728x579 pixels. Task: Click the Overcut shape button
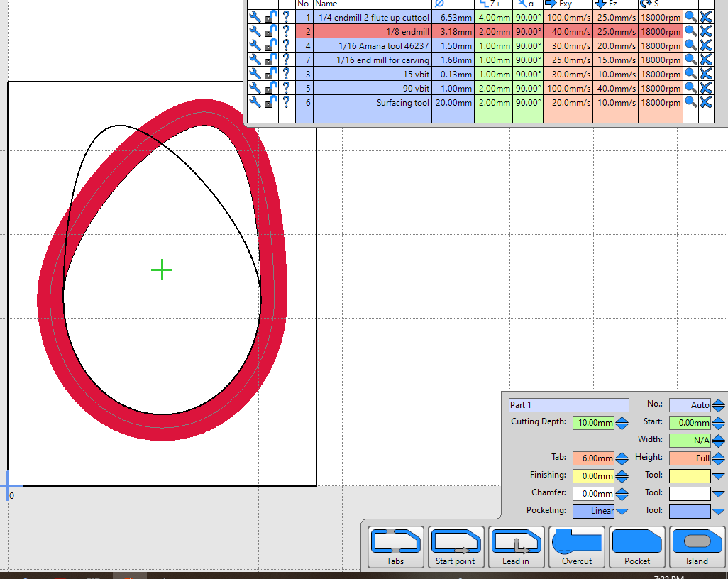coord(577,547)
